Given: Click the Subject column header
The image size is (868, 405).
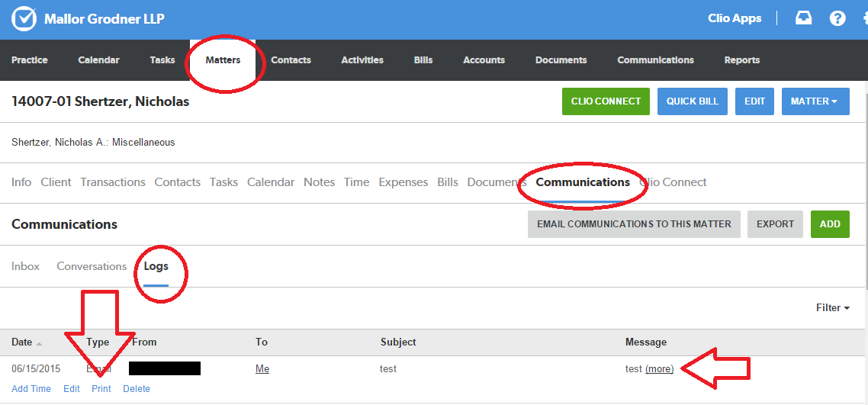Looking at the screenshot, I should (x=398, y=342).
